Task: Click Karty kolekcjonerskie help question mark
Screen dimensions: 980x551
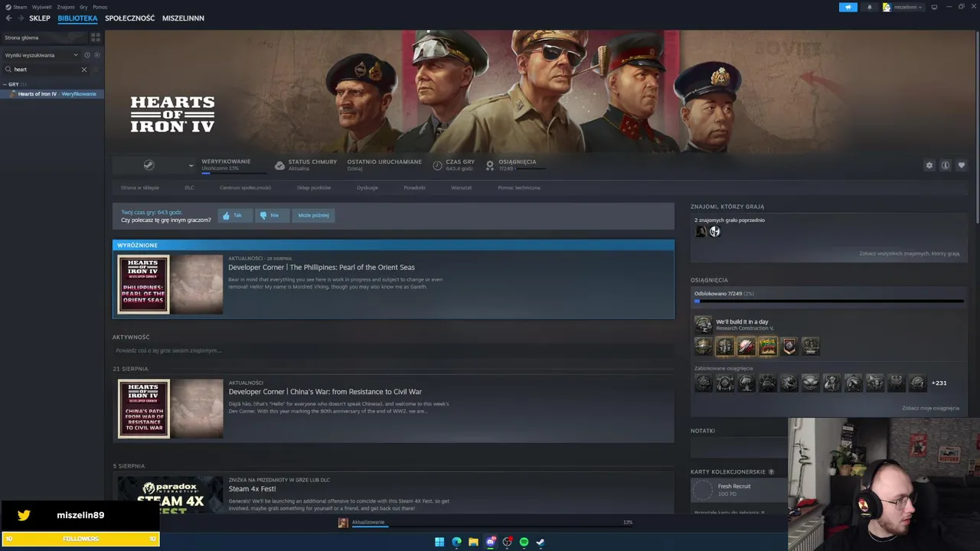Action: coord(771,472)
